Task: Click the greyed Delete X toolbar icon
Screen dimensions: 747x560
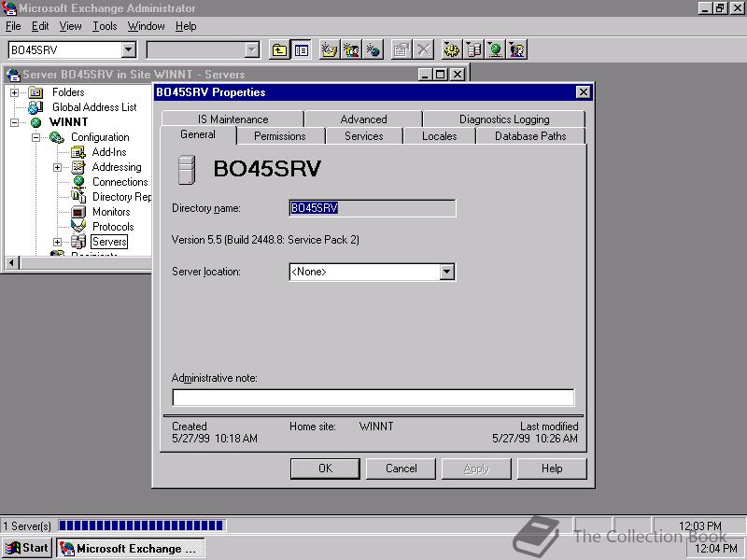Action: point(423,49)
